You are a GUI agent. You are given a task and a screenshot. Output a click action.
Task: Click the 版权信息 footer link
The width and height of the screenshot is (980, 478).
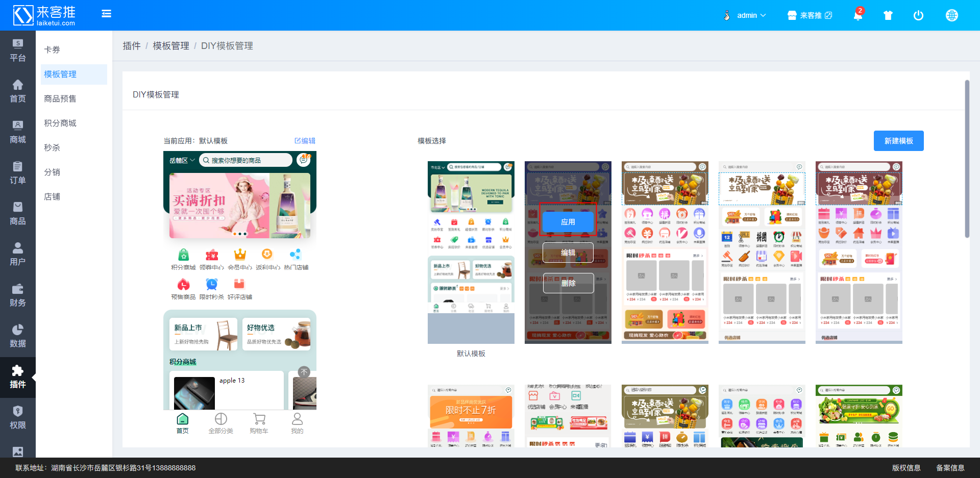pos(906,468)
